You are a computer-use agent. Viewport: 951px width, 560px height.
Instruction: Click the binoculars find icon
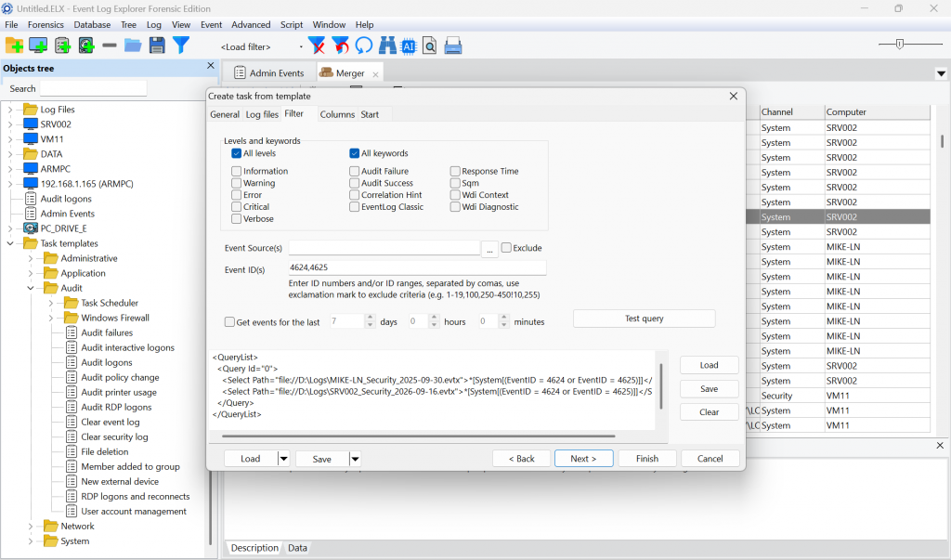click(x=387, y=46)
